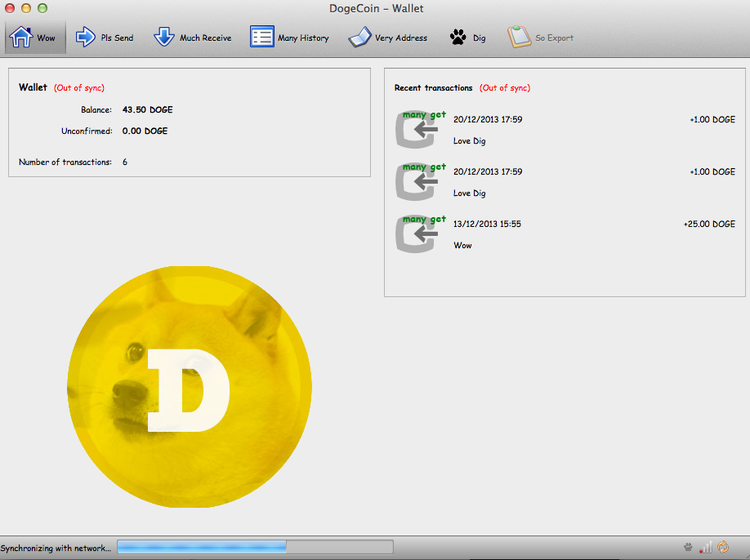
Task: Click second Love Dig transaction's receive icon
Action: [x=418, y=182]
